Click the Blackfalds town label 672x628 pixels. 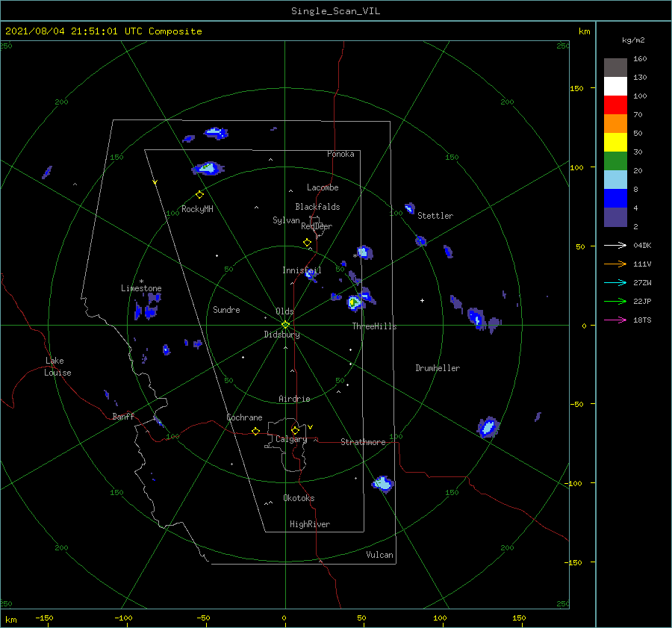[x=317, y=207]
